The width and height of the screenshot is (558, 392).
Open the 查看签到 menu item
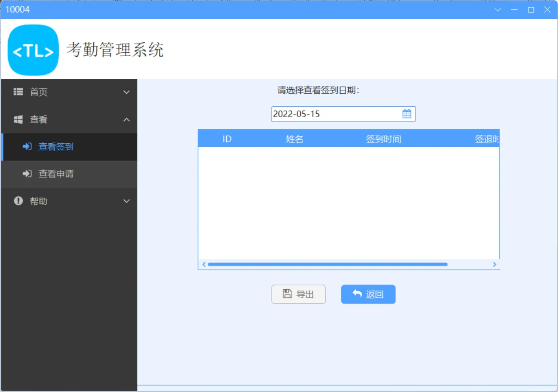point(69,147)
